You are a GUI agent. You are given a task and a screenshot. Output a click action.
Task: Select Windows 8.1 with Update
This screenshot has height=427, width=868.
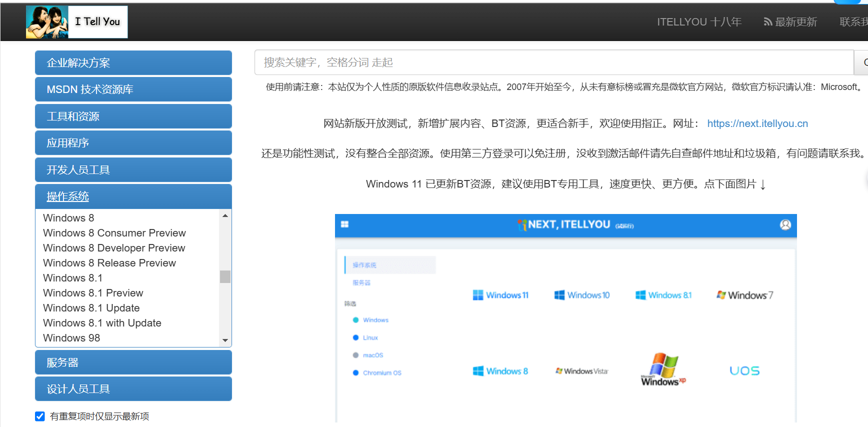click(102, 323)
